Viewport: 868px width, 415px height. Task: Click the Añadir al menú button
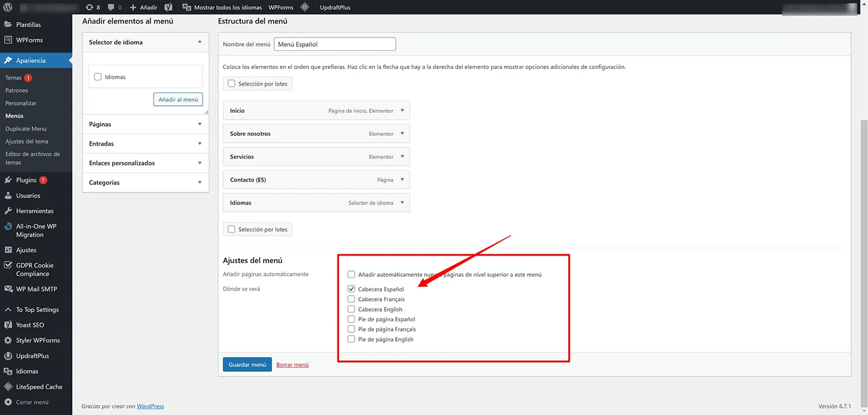coord(178,99)
